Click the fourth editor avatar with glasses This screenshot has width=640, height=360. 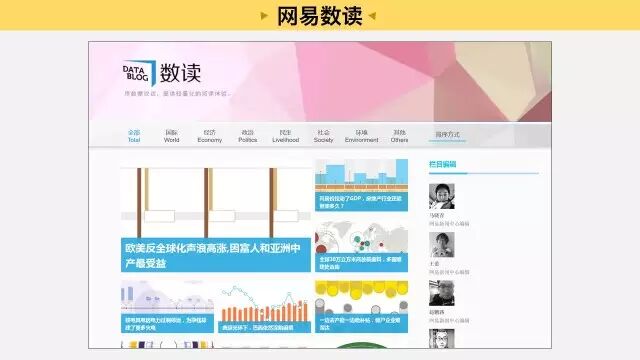(442, 339)
